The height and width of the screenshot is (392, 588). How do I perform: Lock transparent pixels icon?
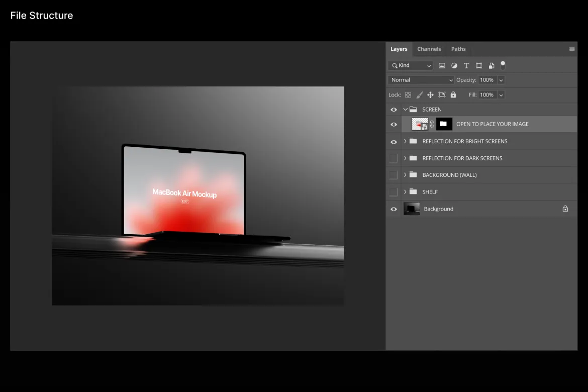tap(408, 95)
